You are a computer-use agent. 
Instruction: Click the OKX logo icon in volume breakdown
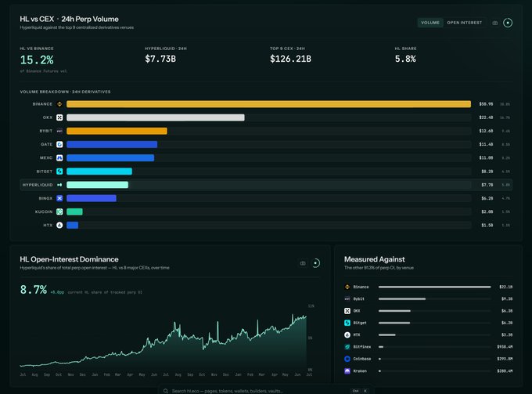pos(59,117)
